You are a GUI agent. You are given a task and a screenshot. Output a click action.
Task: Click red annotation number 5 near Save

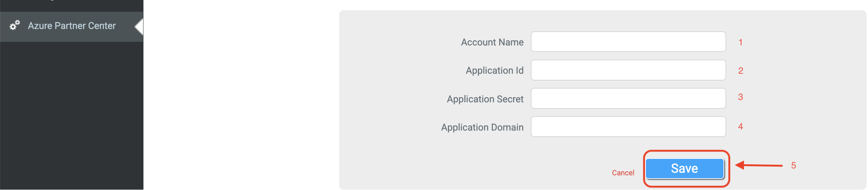[793, 165]
